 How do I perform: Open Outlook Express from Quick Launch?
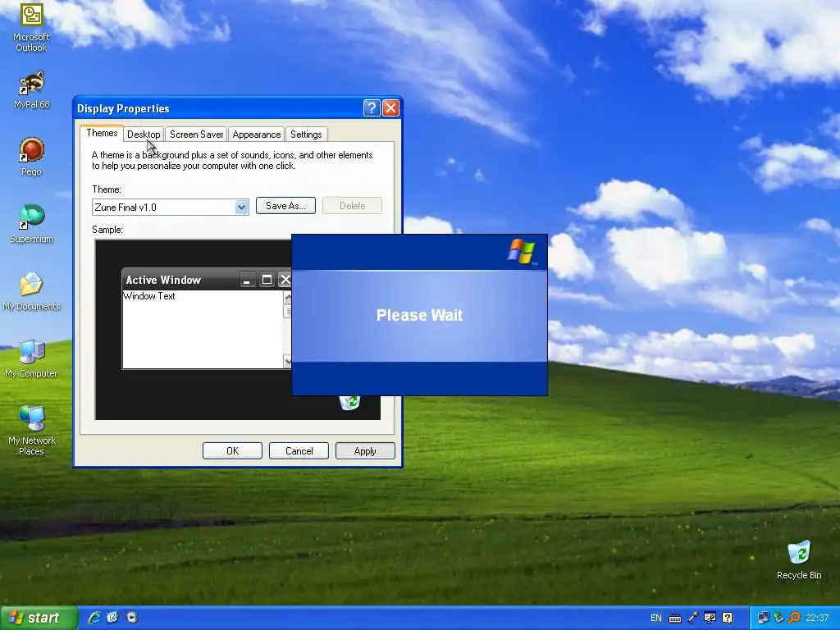click(x=112, y=618)
